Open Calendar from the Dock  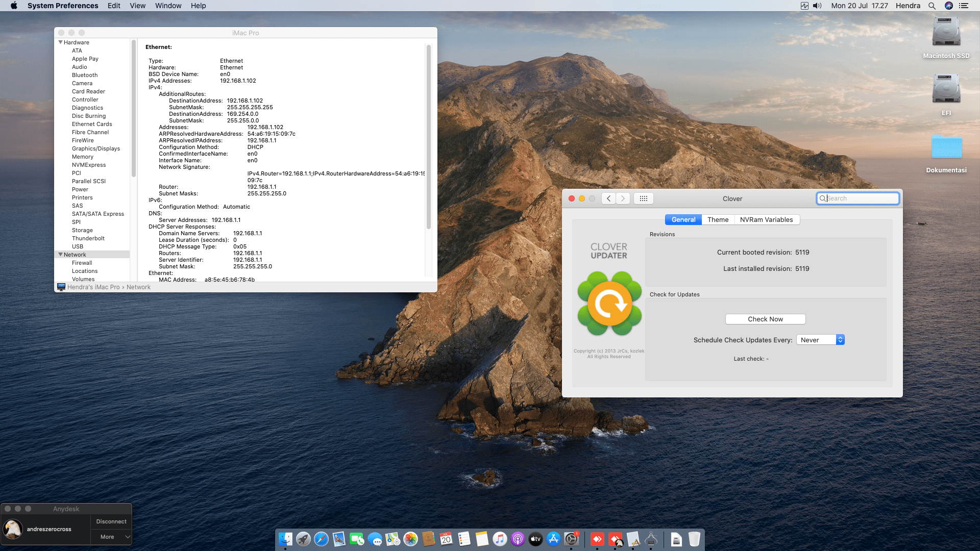tap(446, 539)
